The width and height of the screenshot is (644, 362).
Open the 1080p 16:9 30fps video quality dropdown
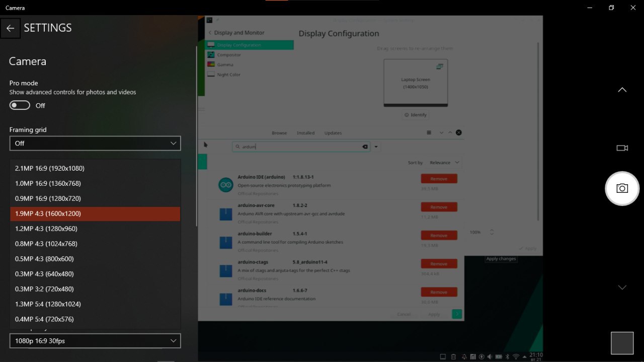coord(95,341)
